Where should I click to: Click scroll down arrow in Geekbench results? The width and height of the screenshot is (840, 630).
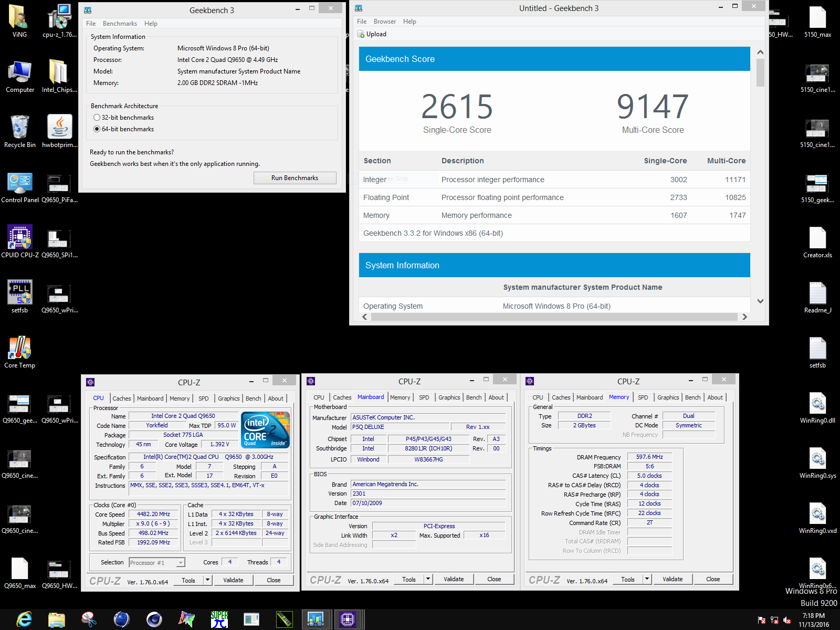(760, 301)
